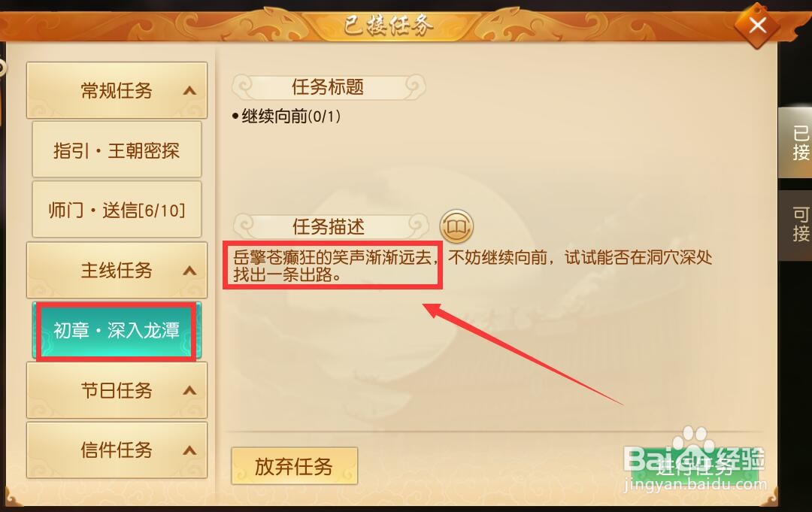Select the 师门·送信[6/10] quest

click(x=117, y=210)
